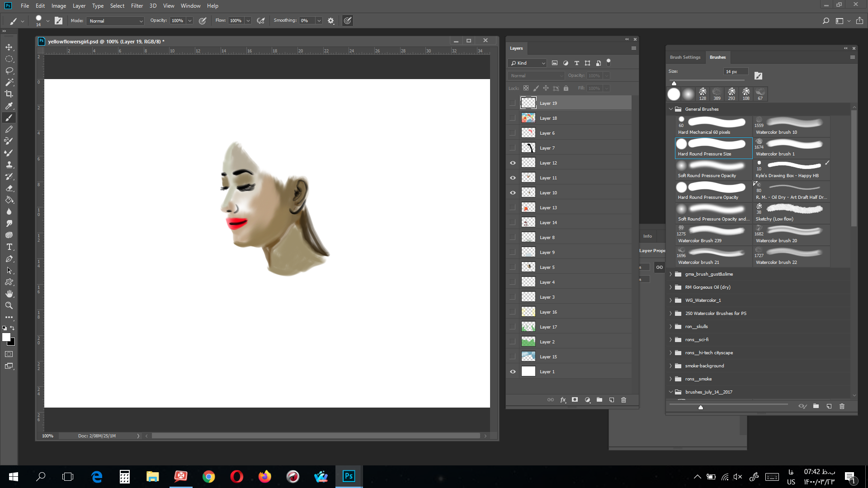Select Hard Round Pressure Size brush
This screenshot has height=488, width=868.
tap(714, 148)
